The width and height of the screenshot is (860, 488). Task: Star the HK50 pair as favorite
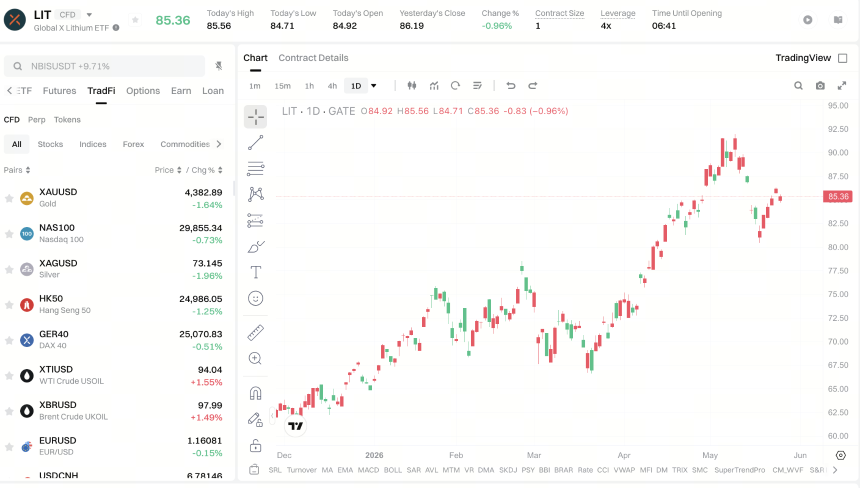point(9,304)
